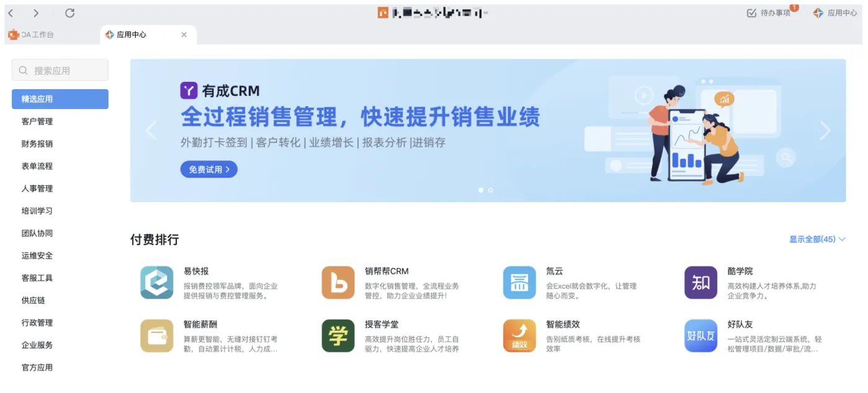Open the 授客学堂 app icon
Image resolution: width=868 pixels, height=393 pixels.
pyautogui.click(x=338, y=336)
